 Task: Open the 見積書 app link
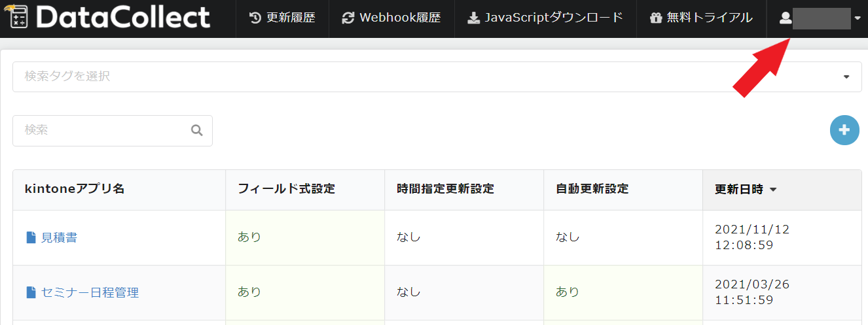point(59,237)
